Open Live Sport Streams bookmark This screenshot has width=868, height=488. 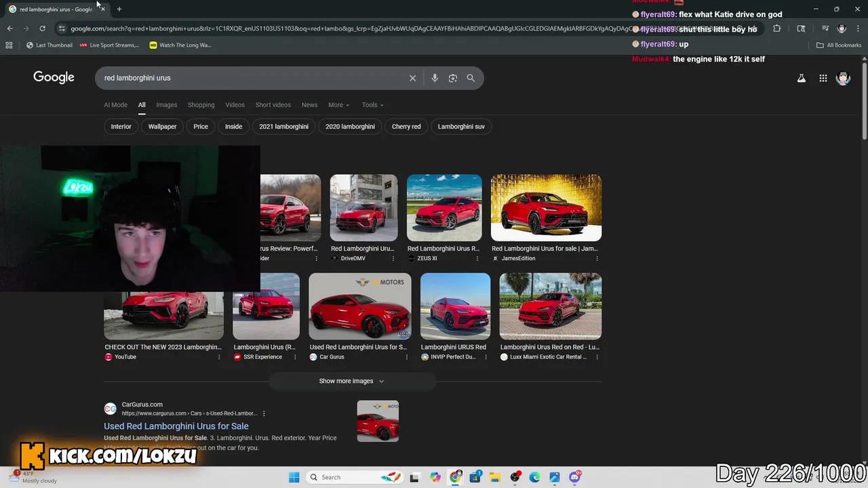[109, 45]
